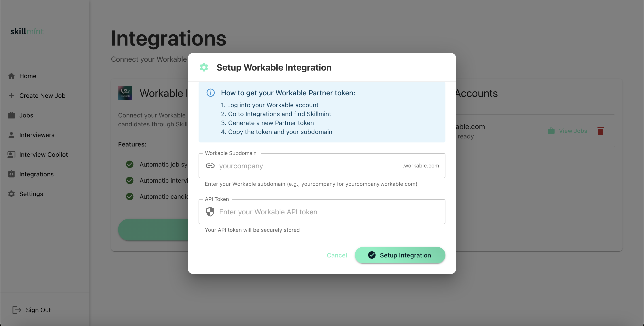Click the gear icon next to Settings
The width and height of the screenshot is (644, 326).
click(11, 194)
